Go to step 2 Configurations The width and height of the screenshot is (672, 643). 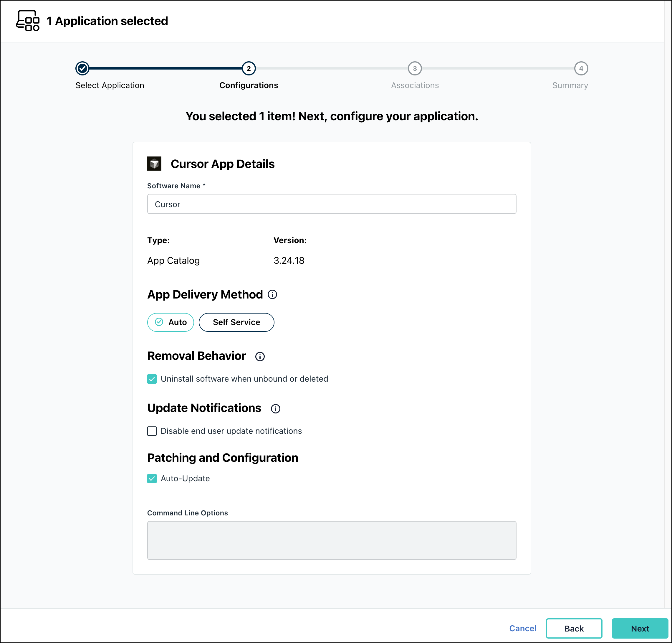[x=249, y=69]
